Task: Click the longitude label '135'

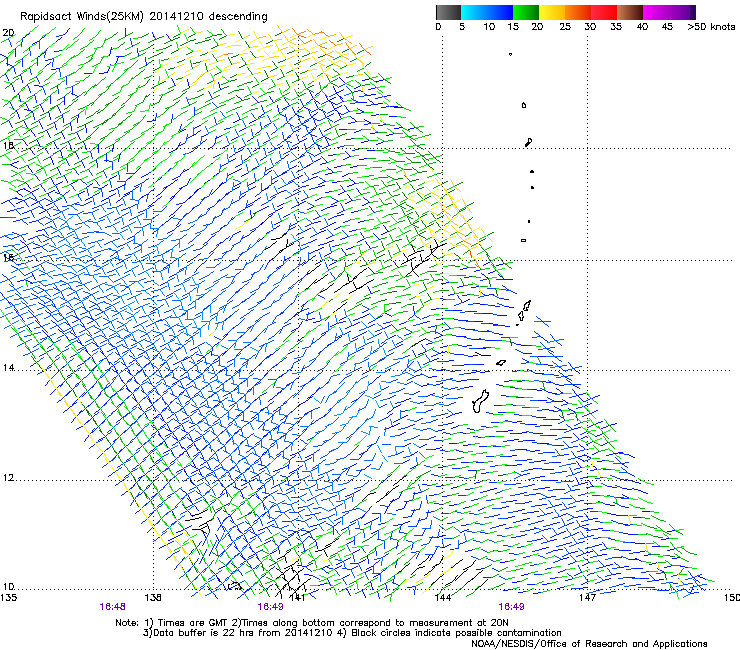Action: click(x=8, y=598)
